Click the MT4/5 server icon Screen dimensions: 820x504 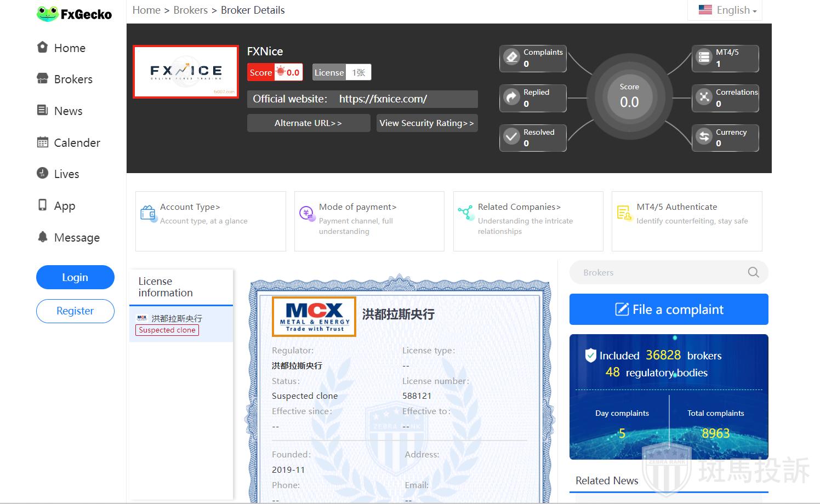point(704,58)
